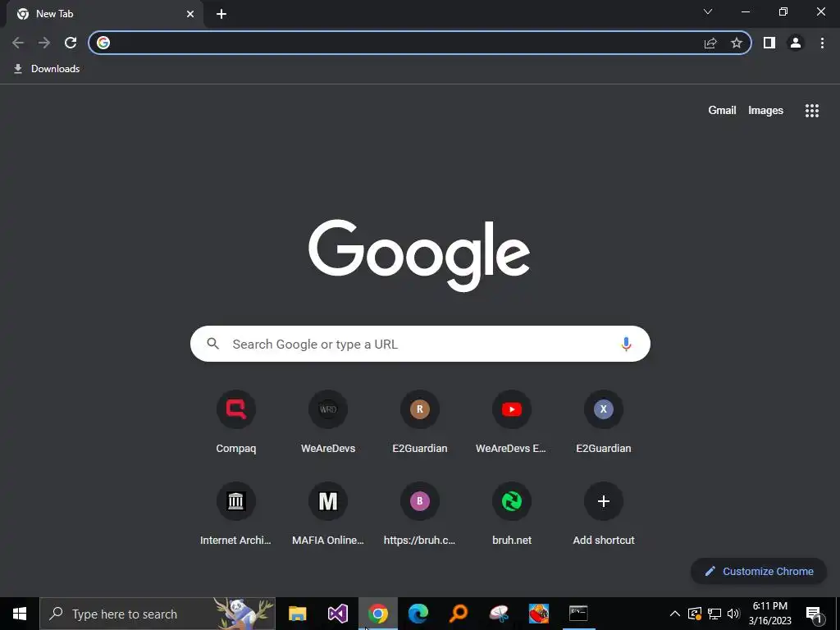Open the Chrome side panel
This screenshot has height=630, width=840.
coord(769,43)
